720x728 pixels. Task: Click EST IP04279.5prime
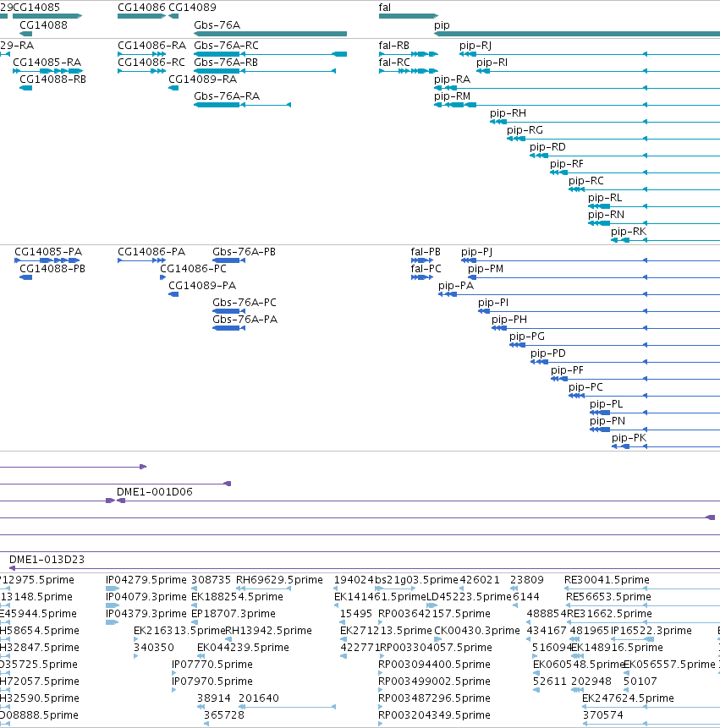113,588
